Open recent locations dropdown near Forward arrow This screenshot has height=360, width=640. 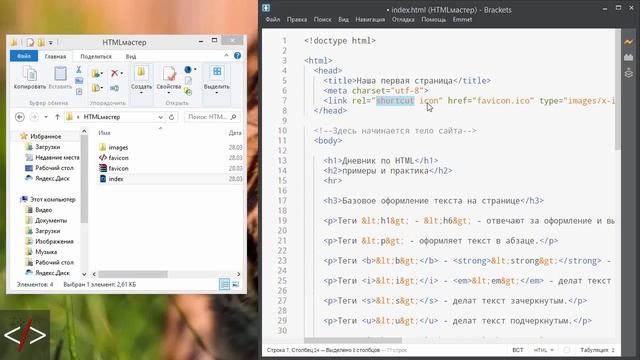point(46,117)
